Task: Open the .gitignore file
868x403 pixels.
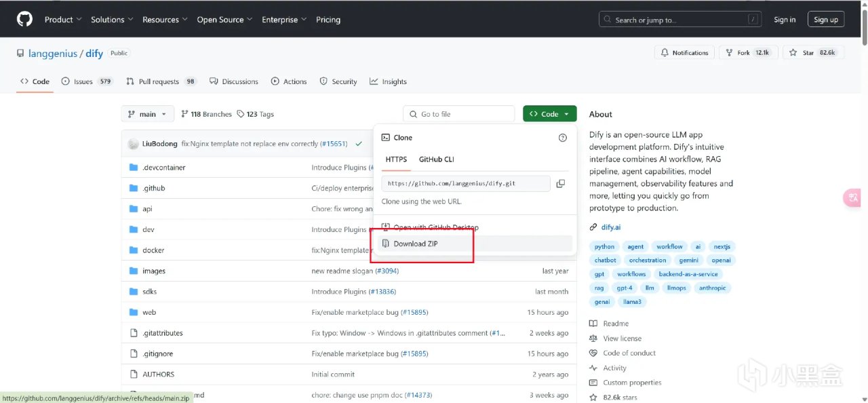Action: click(157, 353)
